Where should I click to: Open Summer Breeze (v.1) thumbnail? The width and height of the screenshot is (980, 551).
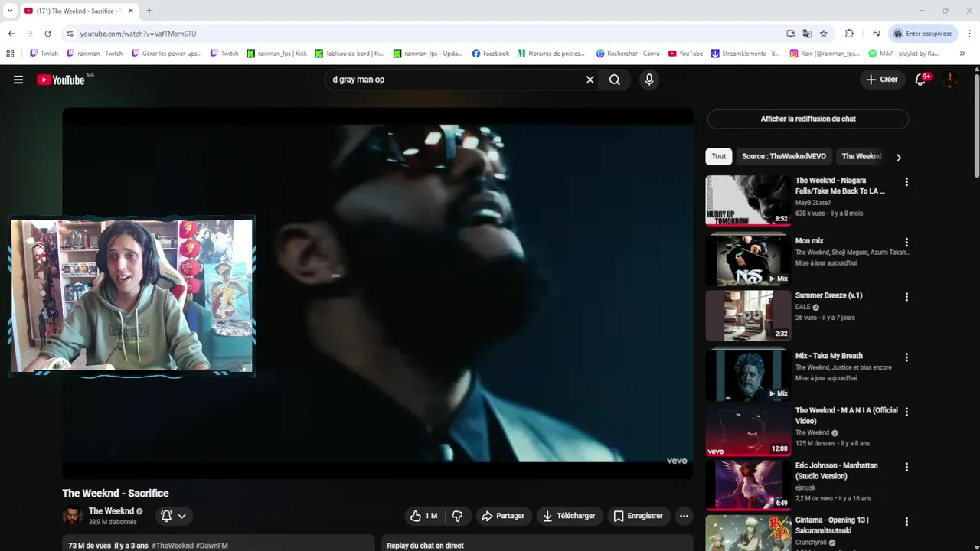click(x=748, y=315)
